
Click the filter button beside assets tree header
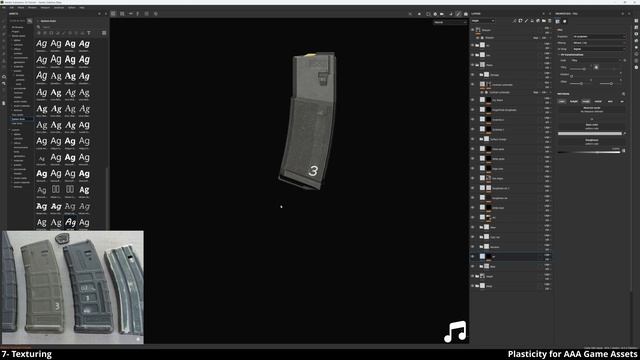[29, 21]
